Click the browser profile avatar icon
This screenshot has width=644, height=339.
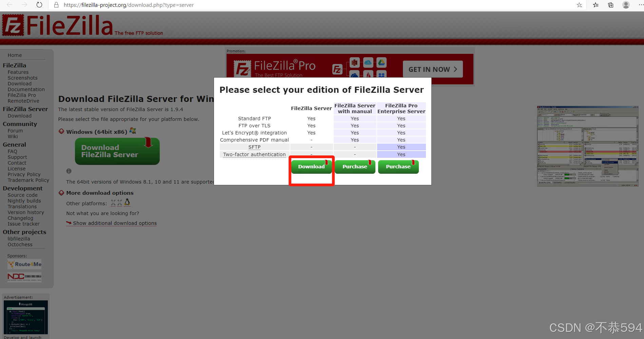[x=626, y=5]
